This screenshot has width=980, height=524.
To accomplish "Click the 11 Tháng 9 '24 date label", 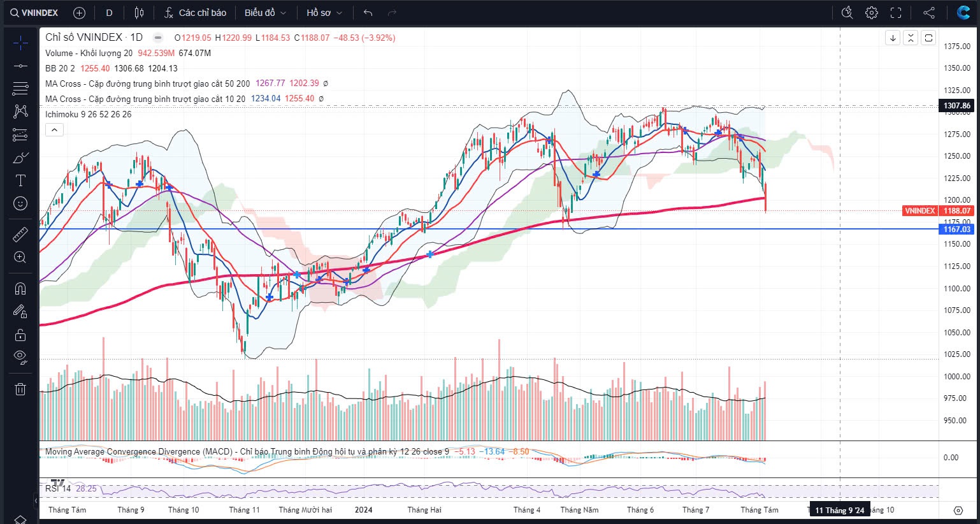I will (x=840, y=511).
